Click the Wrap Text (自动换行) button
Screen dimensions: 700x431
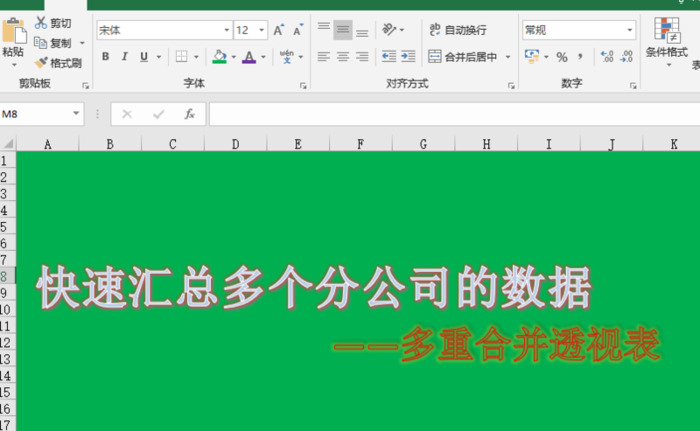(458, 30)
